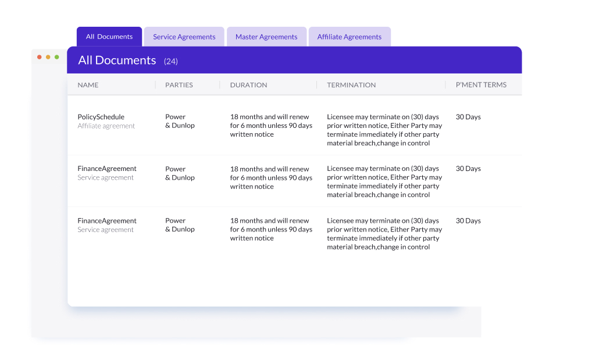The height and width of the screenshot is (364, 599).
Task: Click the TERMINATION column header
Action: (351, 85)
